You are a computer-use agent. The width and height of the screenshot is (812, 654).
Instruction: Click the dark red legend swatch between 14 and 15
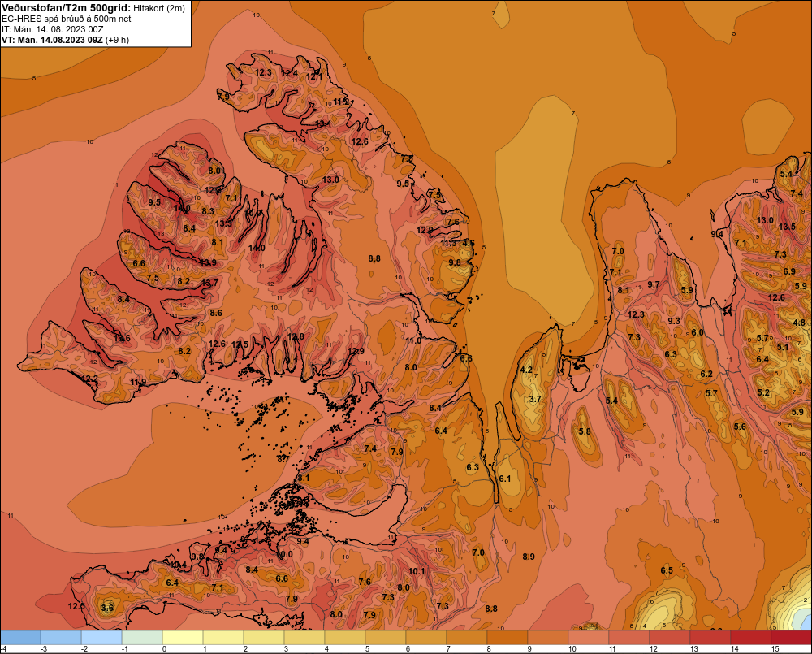click(751, 638)
